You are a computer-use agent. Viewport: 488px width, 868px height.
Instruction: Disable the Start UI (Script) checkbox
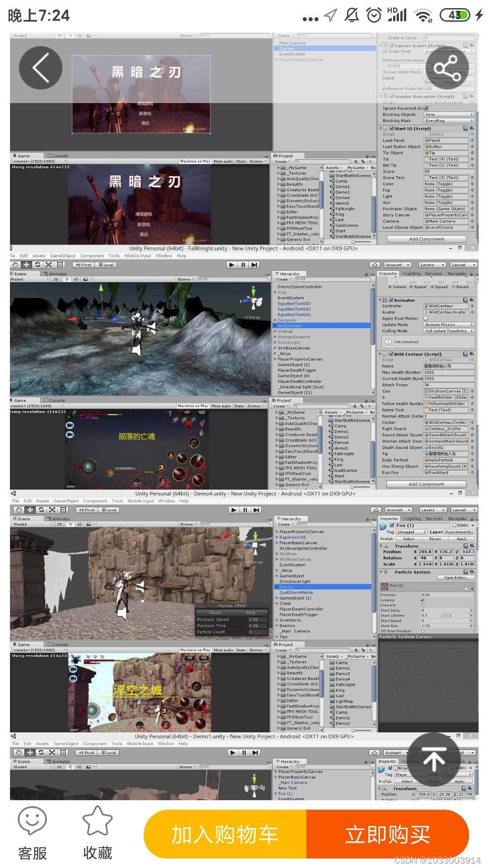click(392, 128)
